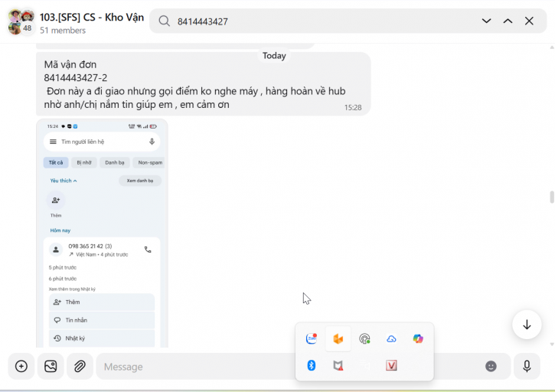
Task: Click the search magnifier icon
Action: [165, 21]
